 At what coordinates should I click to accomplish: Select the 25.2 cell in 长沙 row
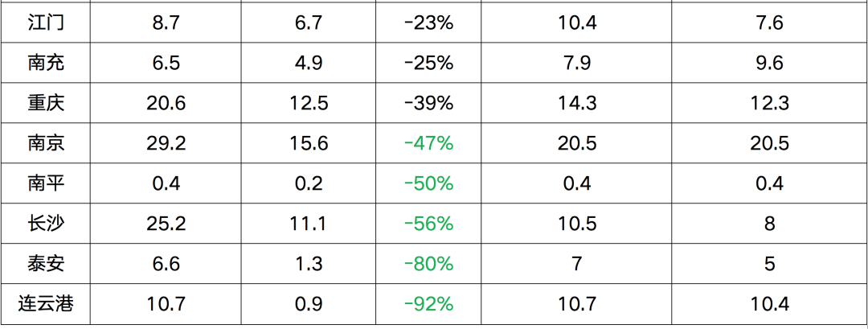click(x=166, y=224)
